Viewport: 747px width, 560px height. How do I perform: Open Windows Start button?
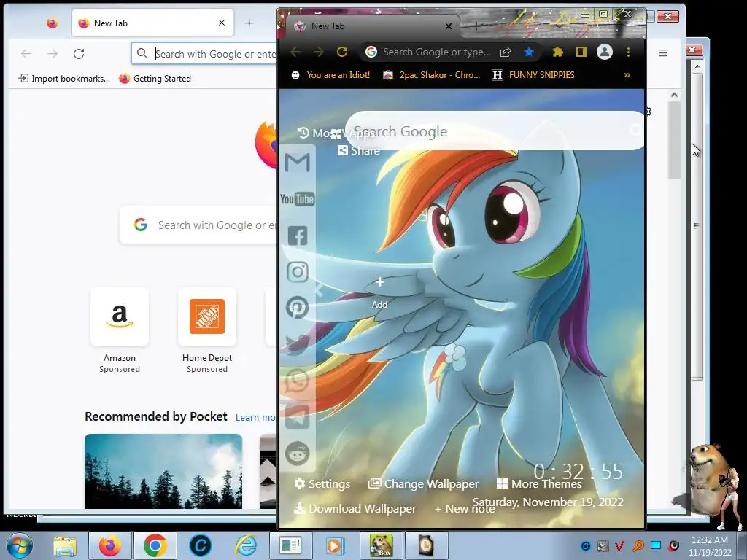(x=20, y=545)
